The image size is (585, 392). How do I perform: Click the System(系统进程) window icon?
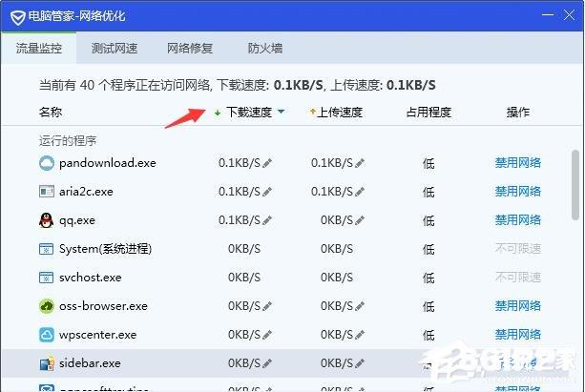pyautogui.click(x=46, y=249)
